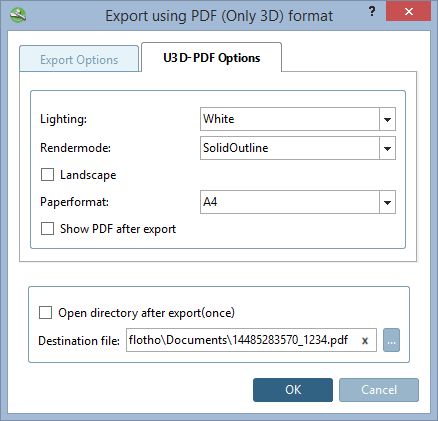Expand the Lighting dropdown arrow
Viewport: 438px width, 421px height.
[387, 119]
